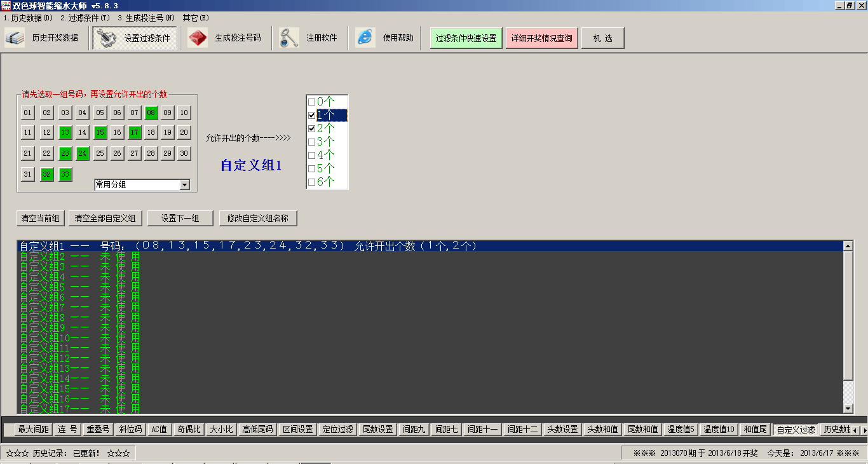Viewport: 868px width, 464px height.
Task: Select number ball 20
Action: [x=184, y=132]
